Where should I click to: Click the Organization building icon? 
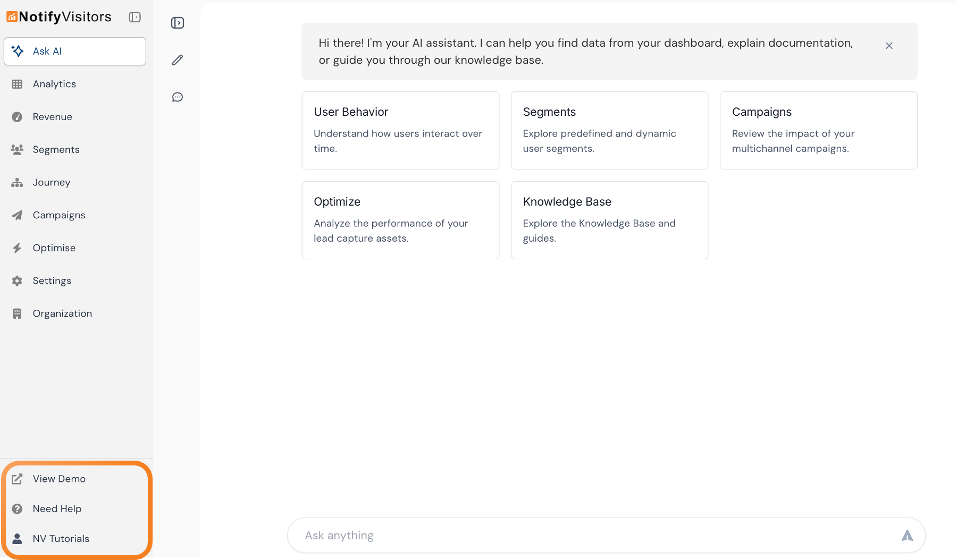coord(18,313)
